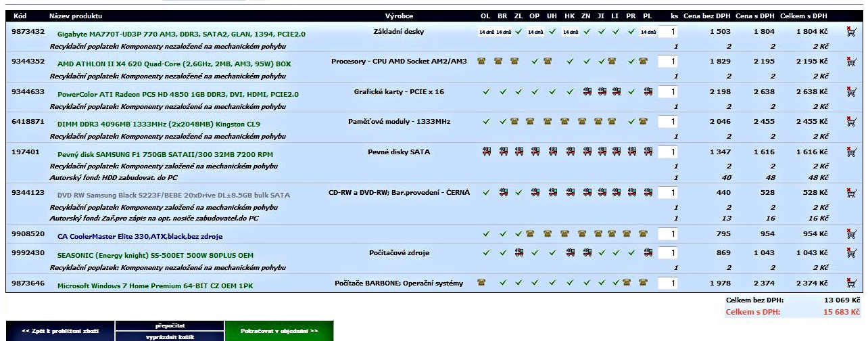Open PowerColor ATI Radeon PCS HD 4850 link
The width and height of the screenshot is (868, 341).
coord(178,94)
